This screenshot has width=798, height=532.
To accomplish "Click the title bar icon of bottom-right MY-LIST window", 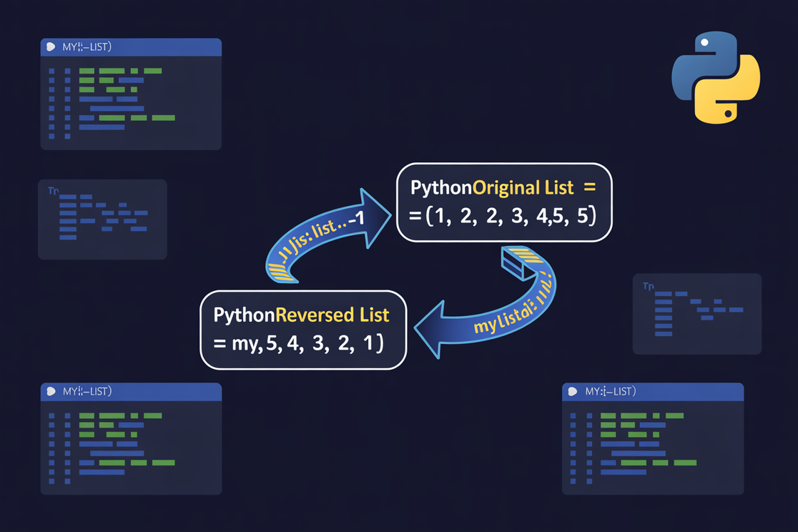I will 573,392.
